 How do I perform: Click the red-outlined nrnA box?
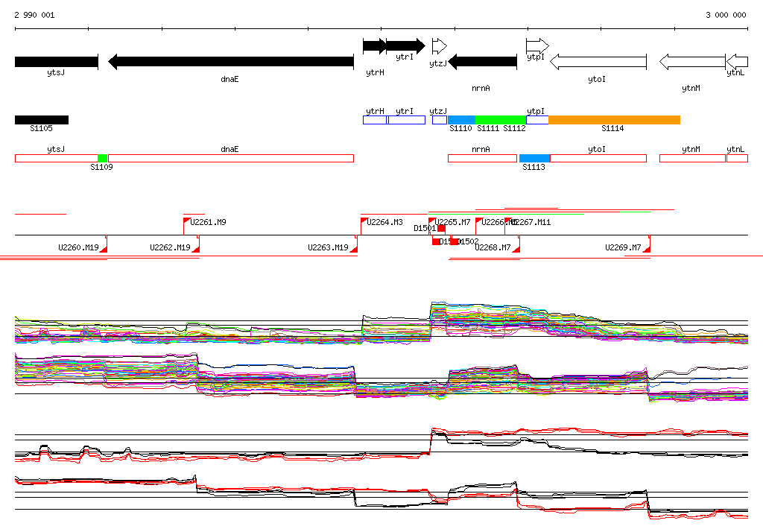pyautogui.click(x=482, y=158)
